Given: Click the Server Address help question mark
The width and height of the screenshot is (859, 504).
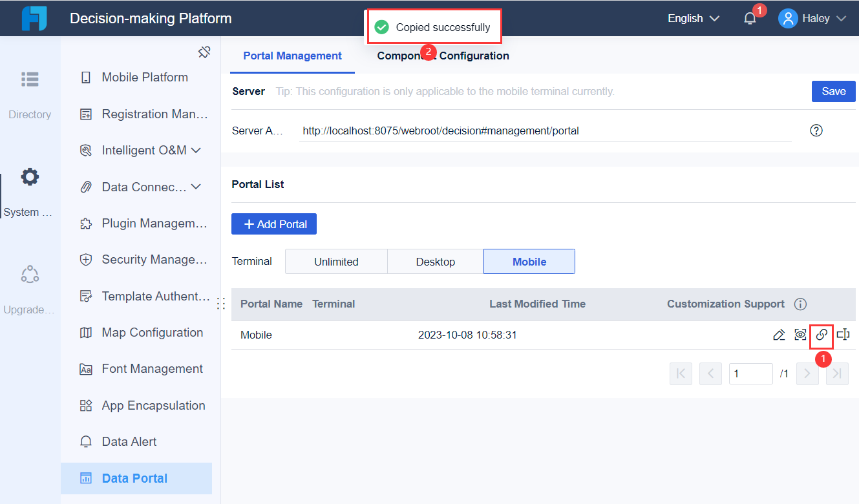Looking at the screenshot, I should tap(816, 130).
